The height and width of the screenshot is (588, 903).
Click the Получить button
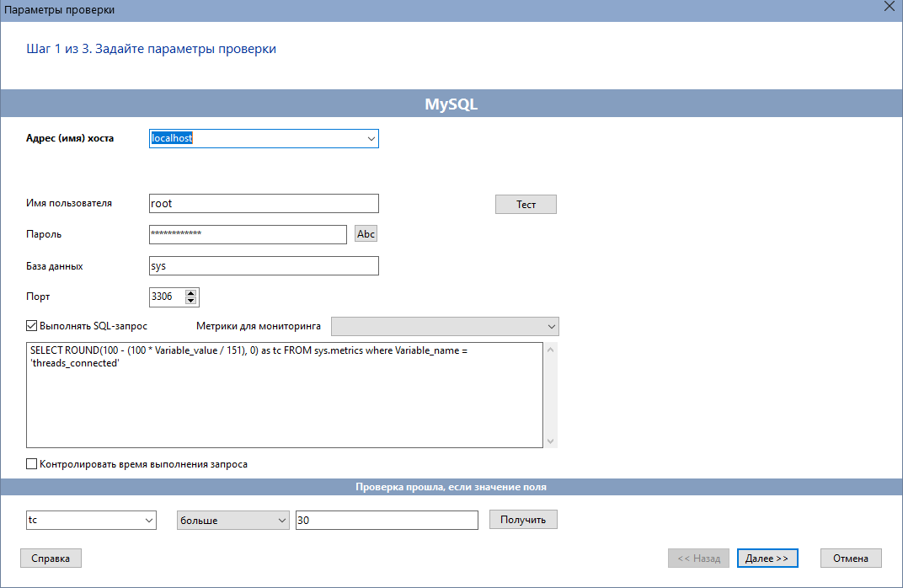pos(523,520)
